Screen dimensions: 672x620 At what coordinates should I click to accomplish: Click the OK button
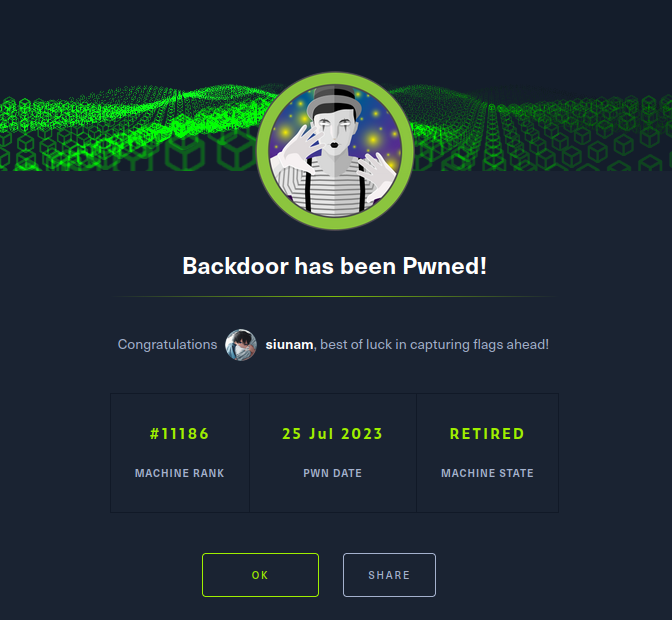(260, 575)
